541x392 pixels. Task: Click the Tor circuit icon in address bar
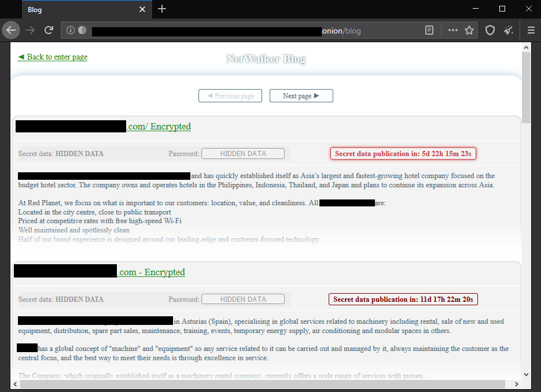82,30
